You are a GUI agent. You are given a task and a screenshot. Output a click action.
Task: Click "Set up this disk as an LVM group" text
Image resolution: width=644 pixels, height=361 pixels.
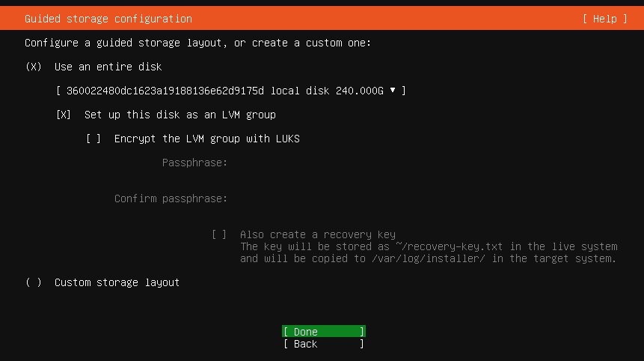[x=180, y=115]
